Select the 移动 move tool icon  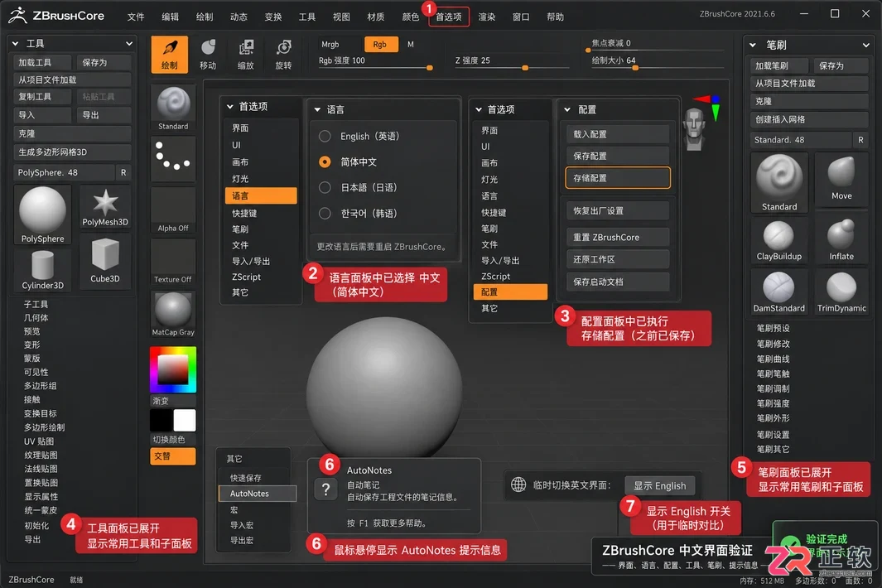click(208, 55)
